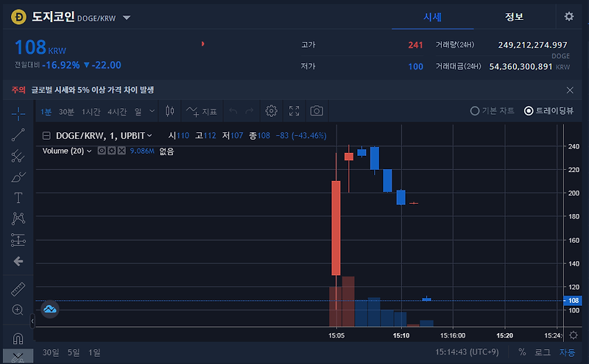Select the ruler measure tool
Viewport: 589px width, 364px height.
pyautogui.click(x=18, y=289)
